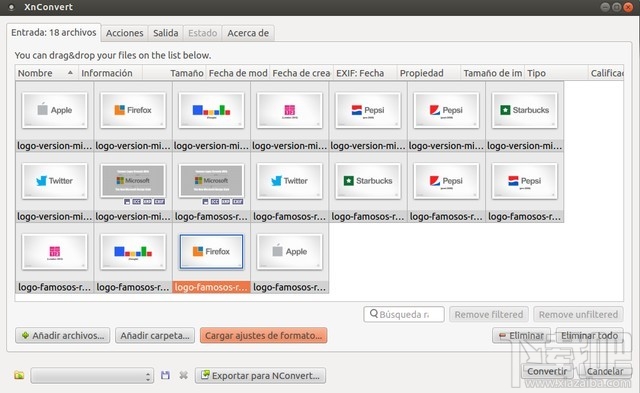This screenshot has height=393, width=640.
Task: Select Twitter thumbnail named logo-version-mi
Action: pos(55,181)
